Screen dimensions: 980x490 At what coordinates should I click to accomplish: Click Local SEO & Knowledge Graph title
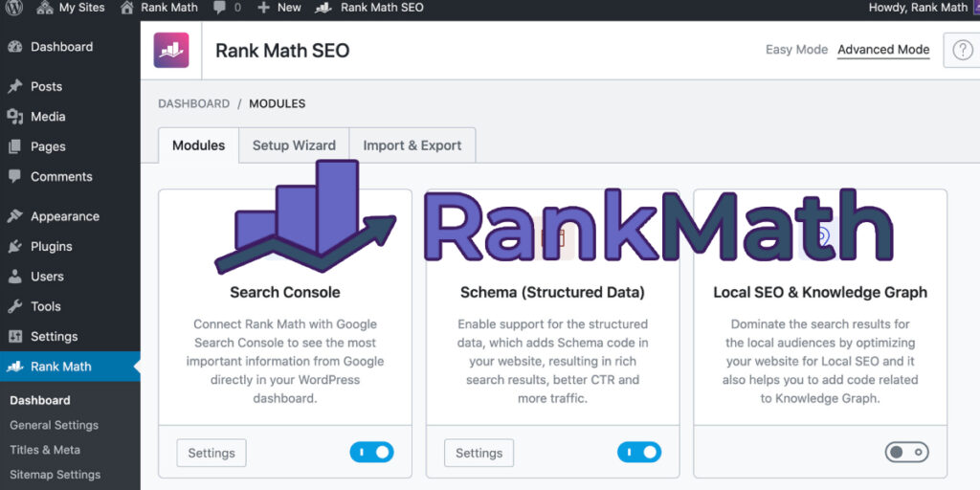pos(820,293)
